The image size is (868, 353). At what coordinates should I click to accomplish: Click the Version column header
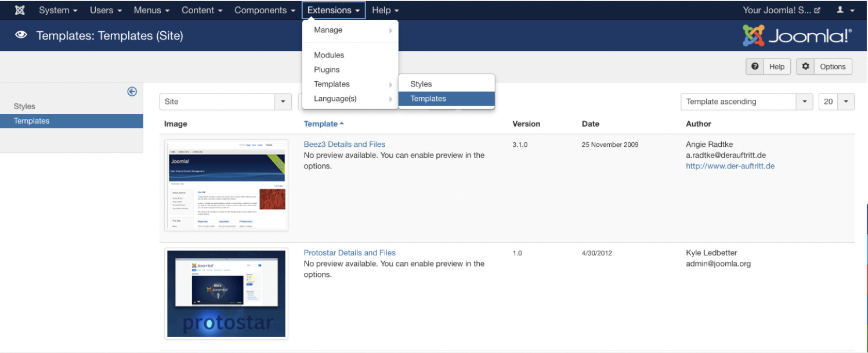(526, 124)
